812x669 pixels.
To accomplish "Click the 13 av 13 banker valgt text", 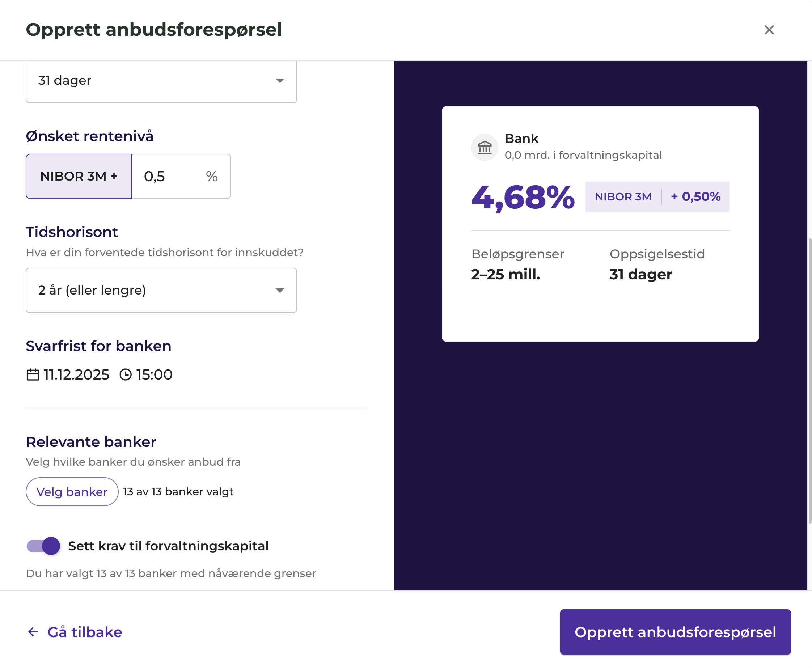I will pos(178,491).
